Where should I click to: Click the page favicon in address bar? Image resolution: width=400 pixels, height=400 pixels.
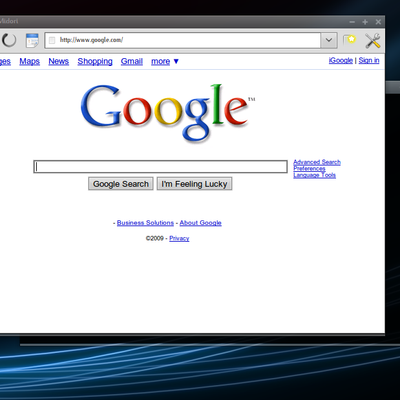[52, 40]
